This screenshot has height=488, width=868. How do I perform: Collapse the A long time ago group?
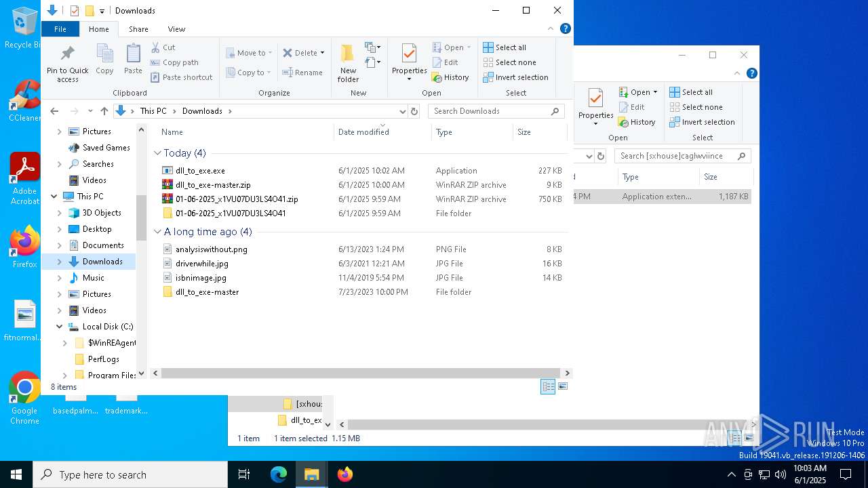(157, 232)
